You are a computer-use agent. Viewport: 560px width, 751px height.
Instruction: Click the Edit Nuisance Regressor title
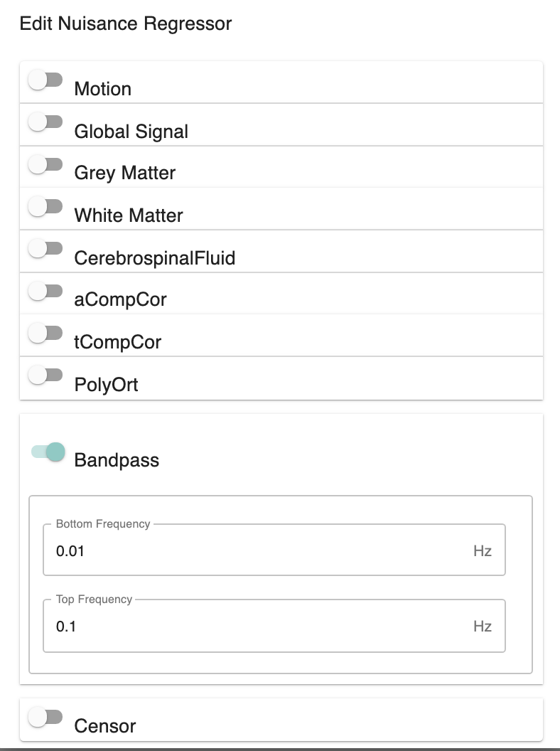(126, 23)
